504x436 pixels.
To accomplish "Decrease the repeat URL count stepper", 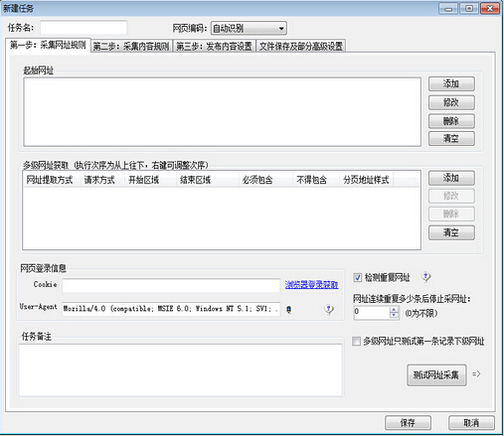I will tap(394, 315).
